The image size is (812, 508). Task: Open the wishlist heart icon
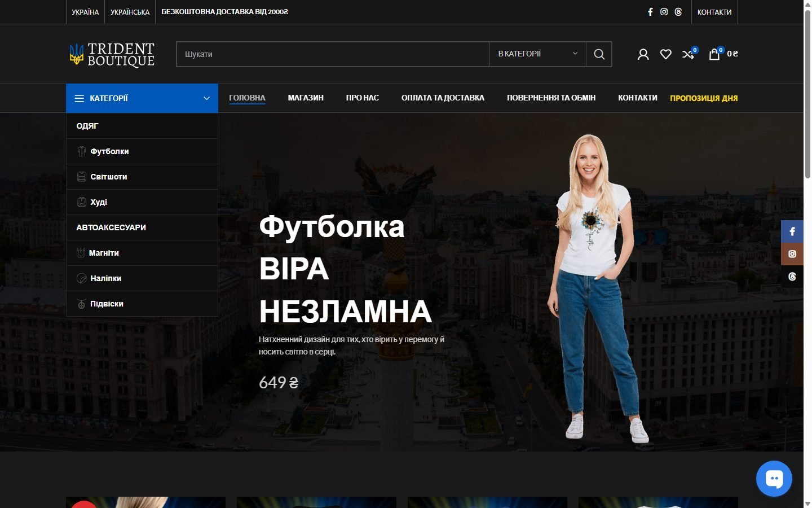click(666, 54)
